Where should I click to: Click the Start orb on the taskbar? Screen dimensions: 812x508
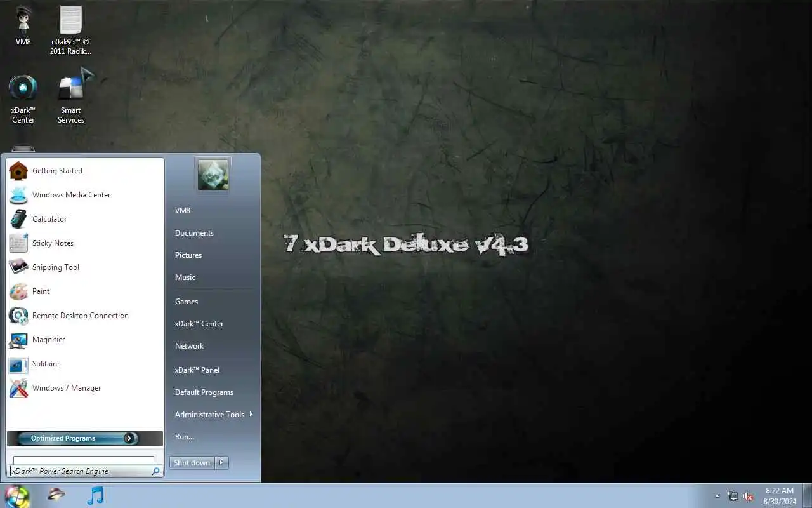click(x=17, y=496)
